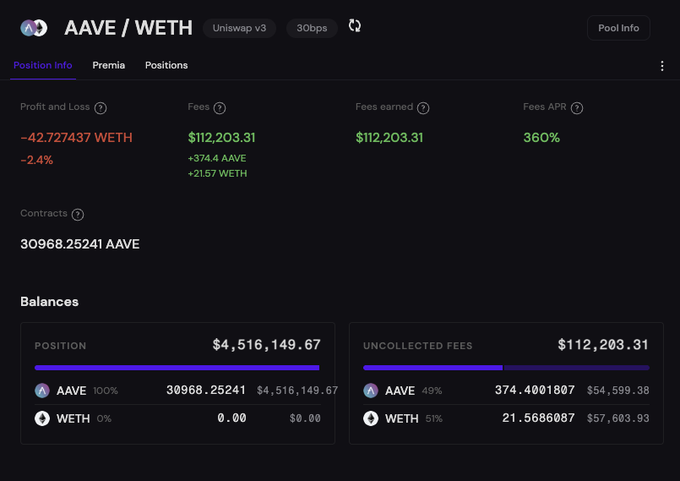Click AAVE portion of Uncollected Fees bar
This screenshot has width=680, height=481.
[x=433, y=368]
